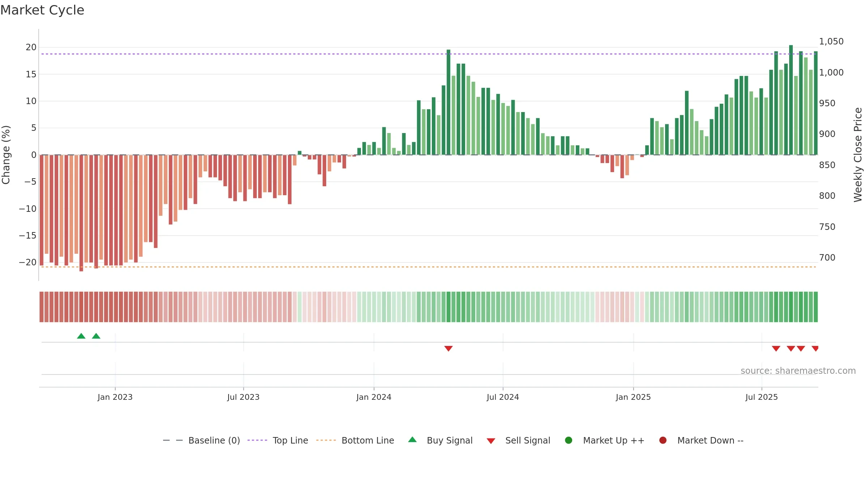Image resolution: width=868 pixels, height=488 pixels.
Task: Click the Market Up ++ green legend dot
Action: pos(569,440)
